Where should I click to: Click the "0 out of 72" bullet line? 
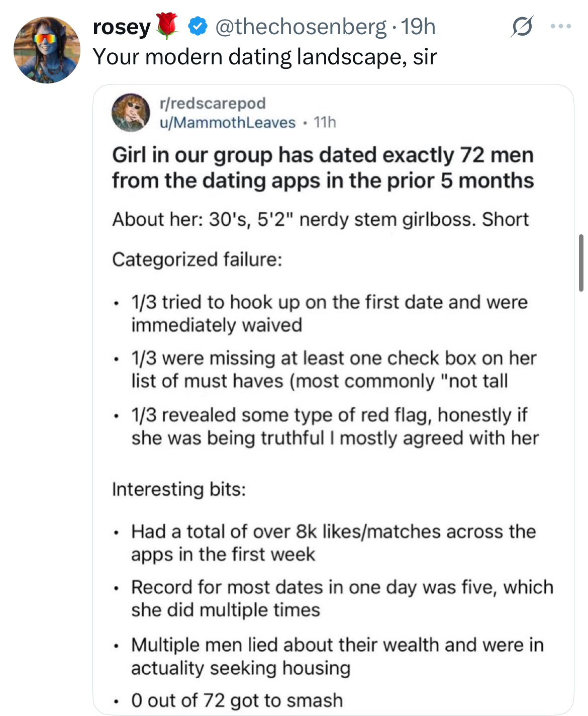tap(237, 700)
